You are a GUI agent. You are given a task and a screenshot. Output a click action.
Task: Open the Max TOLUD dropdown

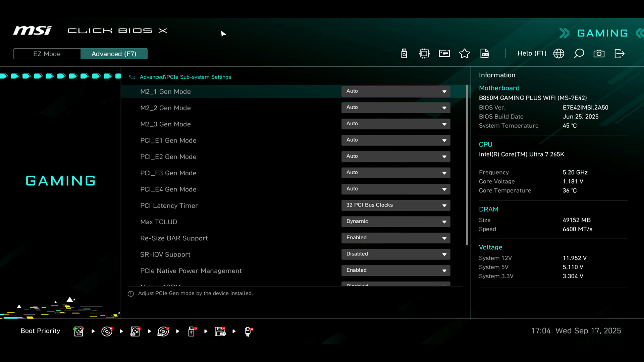(x=396, y=222)
